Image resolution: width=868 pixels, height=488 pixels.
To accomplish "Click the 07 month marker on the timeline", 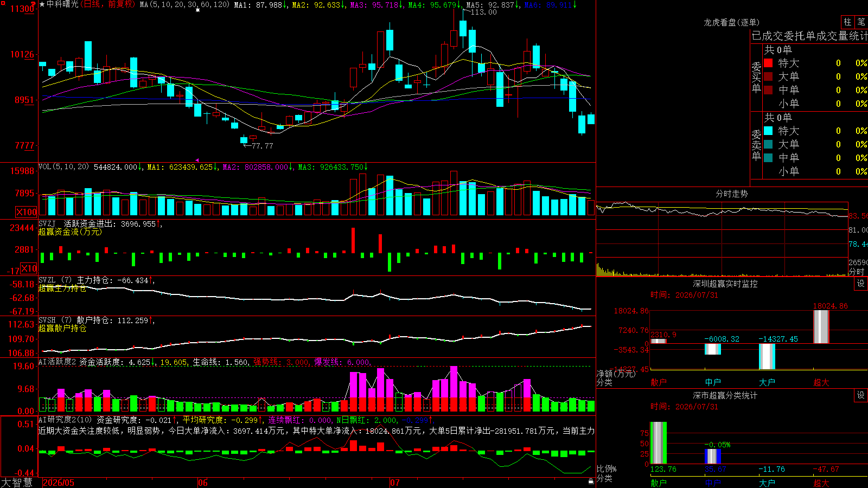I will click(x=395, y=483).
